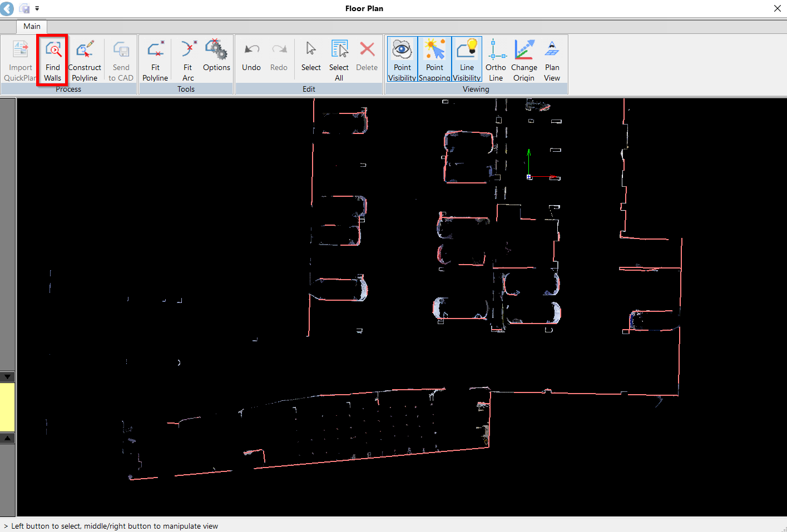
Task: Toggle Line Visibility
Action: coord(467,59)
